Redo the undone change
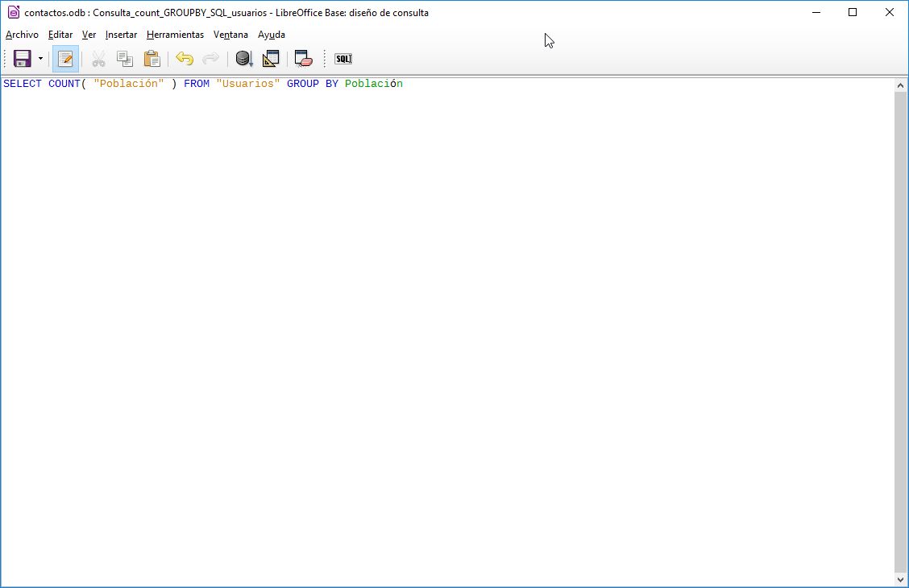Screen dimensions: 909x588 pos(210,58)
